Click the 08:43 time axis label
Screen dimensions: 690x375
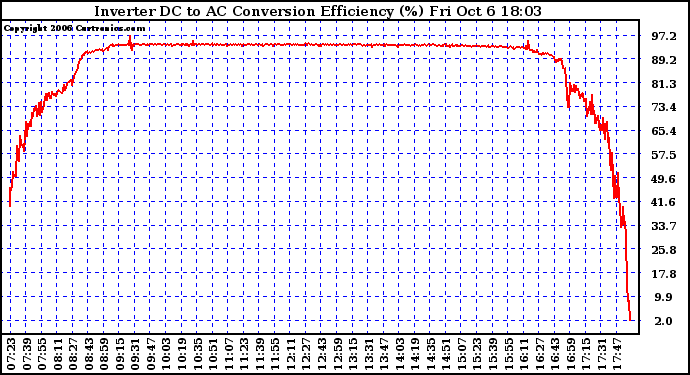pos(88,354)
